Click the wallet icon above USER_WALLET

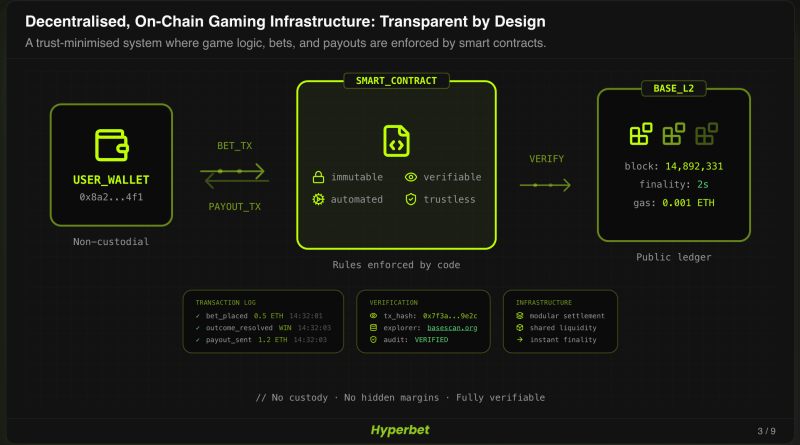(x=111, y=145)
